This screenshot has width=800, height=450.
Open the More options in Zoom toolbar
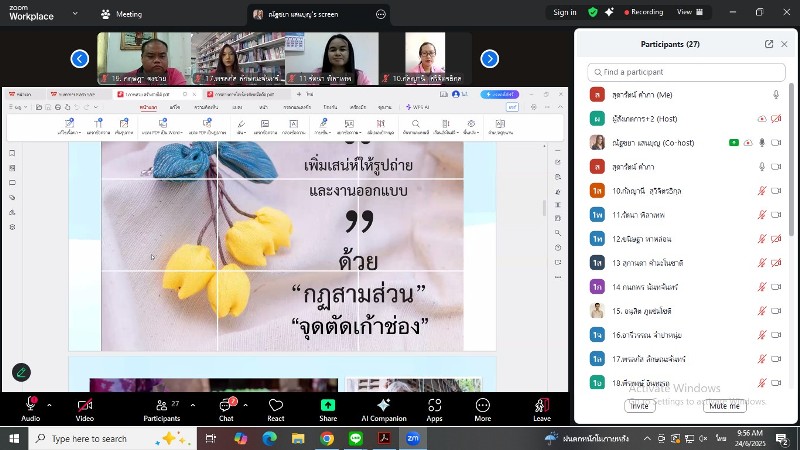482,410
